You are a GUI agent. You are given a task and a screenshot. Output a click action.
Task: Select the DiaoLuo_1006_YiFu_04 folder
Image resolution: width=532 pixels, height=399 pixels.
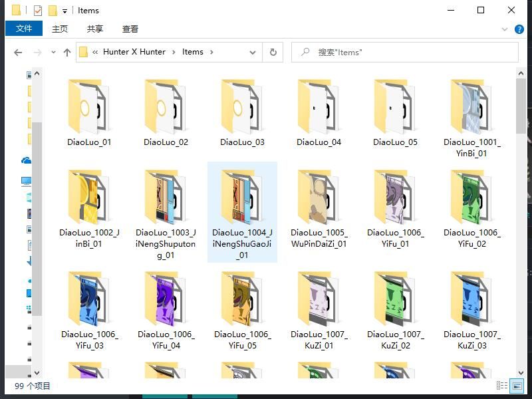click(x=166, y=311)
